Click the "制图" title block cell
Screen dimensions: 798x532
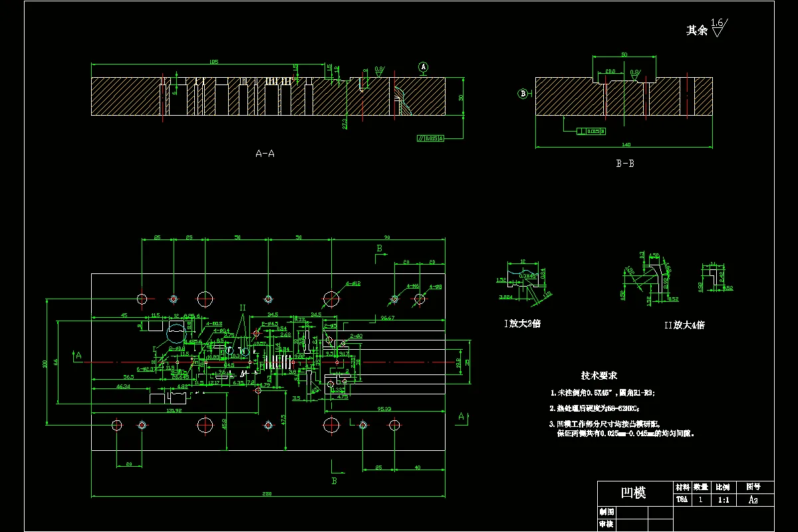pos(606,513)
